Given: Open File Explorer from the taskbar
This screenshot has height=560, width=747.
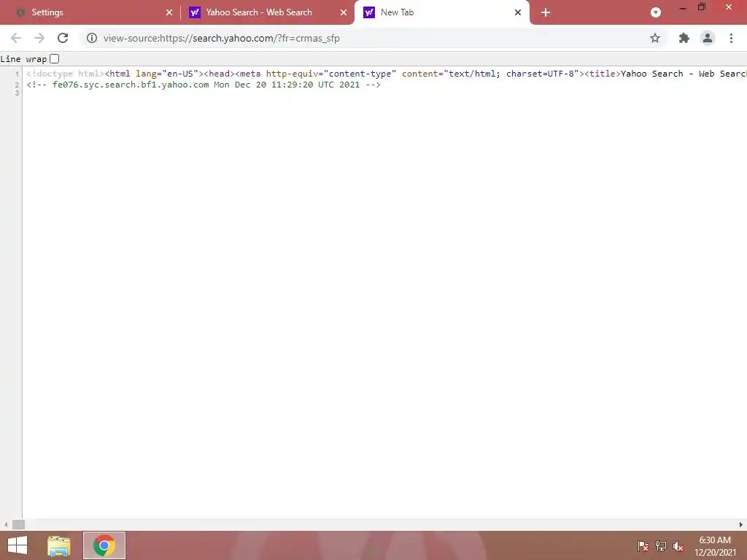Looking at the screenshot, I should (x=59, y=545).
